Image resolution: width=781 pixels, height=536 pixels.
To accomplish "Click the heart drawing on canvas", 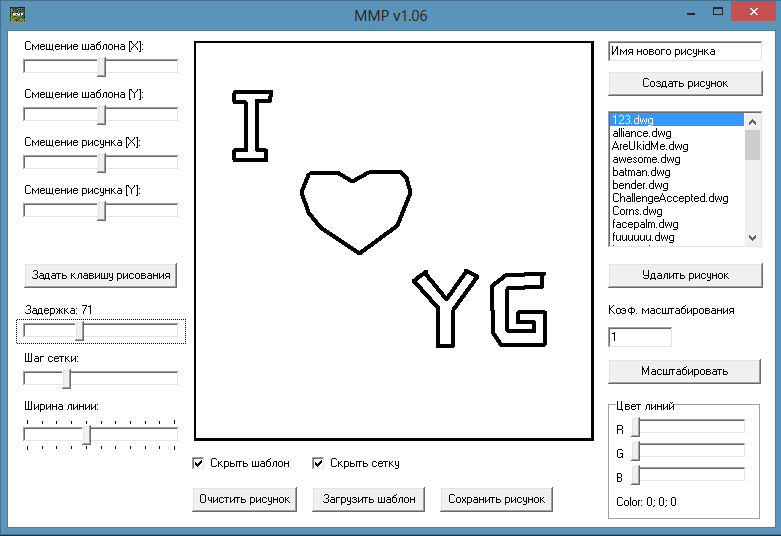I will [356, 212].
